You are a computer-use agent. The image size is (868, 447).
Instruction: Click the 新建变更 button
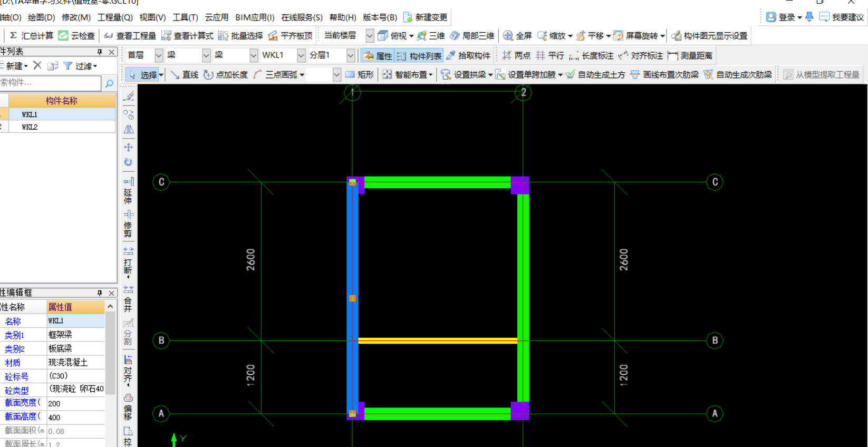pos(426,17)
